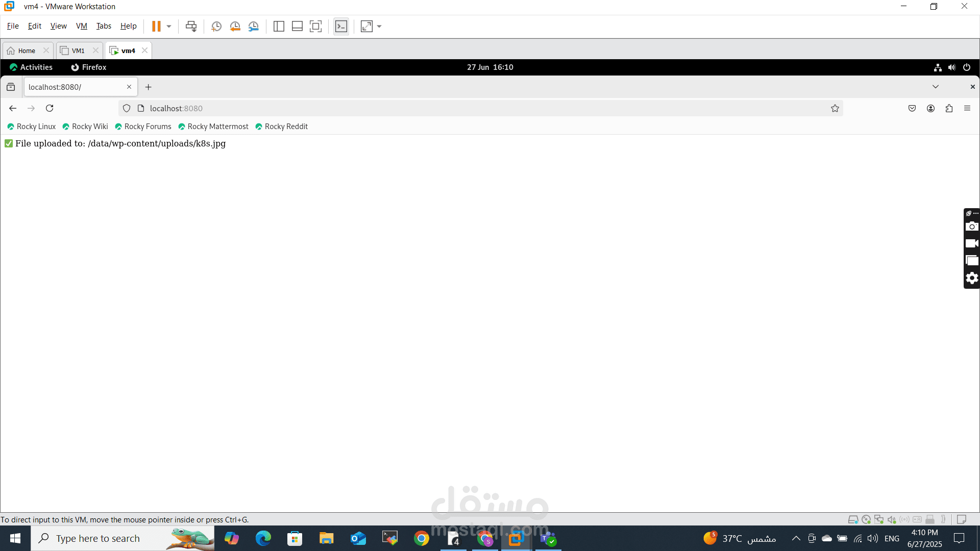Open the stretch guest dropdown arrow
Image resolution: width=980 pixels, height=551 pixels.
379,27
